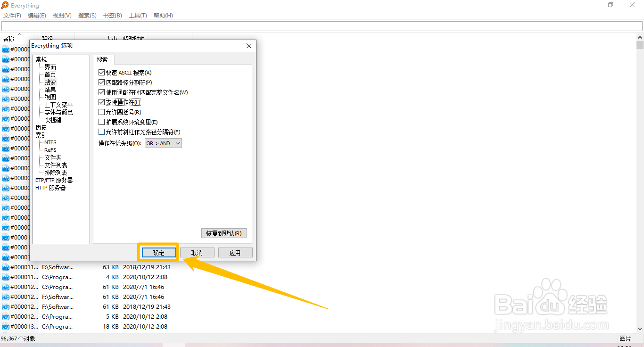This screenshot has width=644, height=347.
Task: Select 文件夹 in options tree
Action: [53, 157]
